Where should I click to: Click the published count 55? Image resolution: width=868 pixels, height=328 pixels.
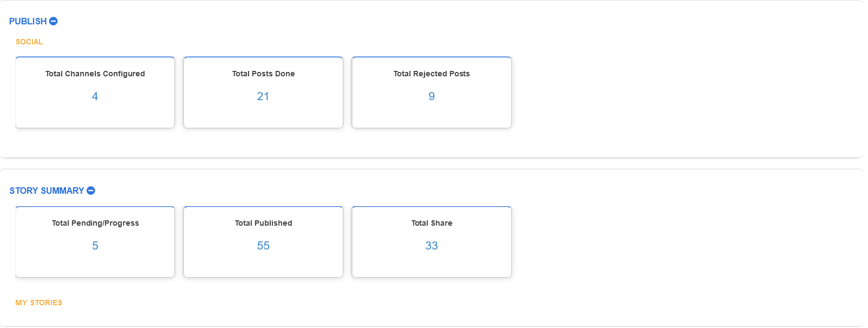pyautogui.click(x=263, y=246)
